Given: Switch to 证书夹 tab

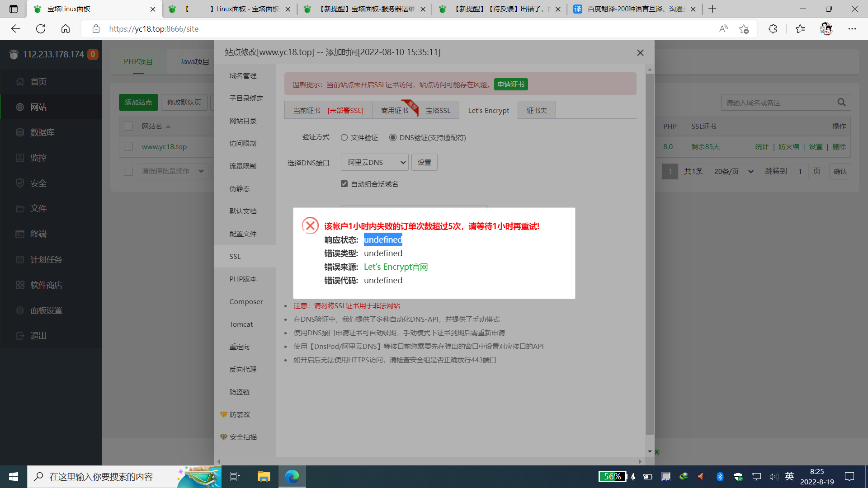Looking at the screenshot, I should pyautogui.click(x=537, y=110).
